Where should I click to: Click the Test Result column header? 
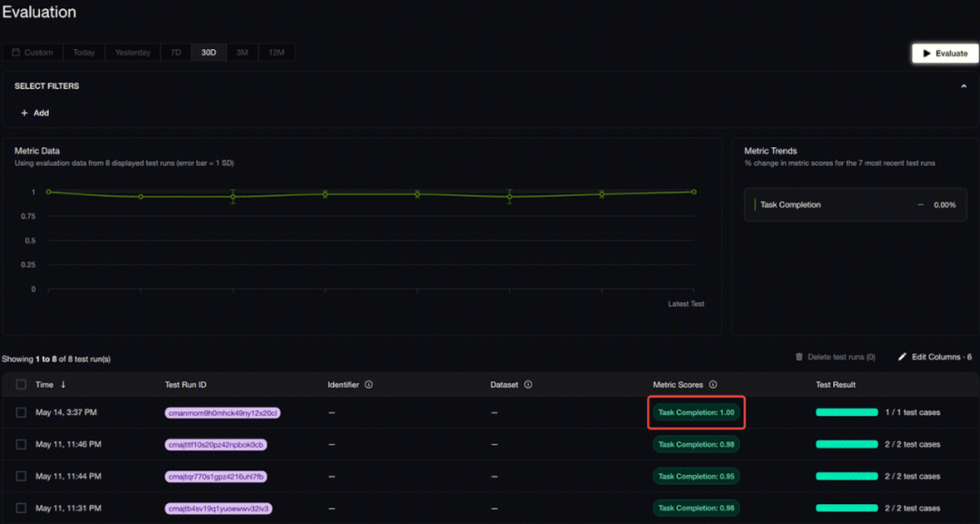[836, 384]
